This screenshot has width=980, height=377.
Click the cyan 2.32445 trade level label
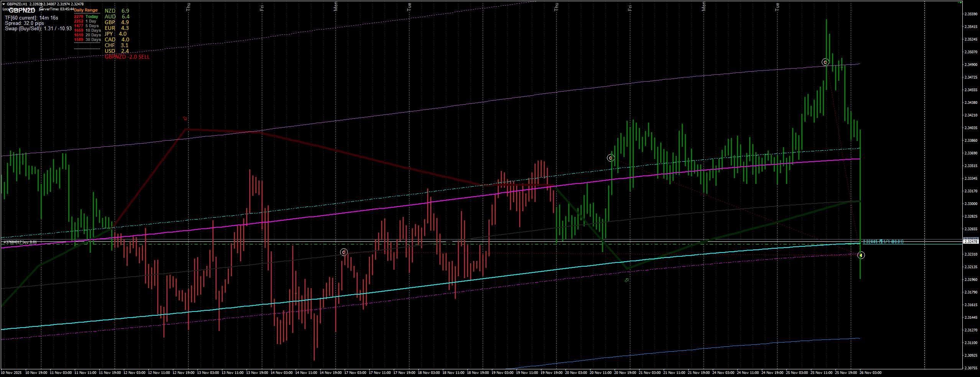883,242
